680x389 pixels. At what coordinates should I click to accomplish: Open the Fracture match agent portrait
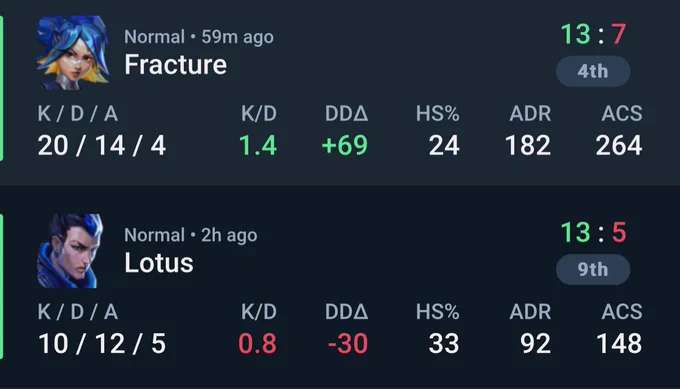point(72,52)
